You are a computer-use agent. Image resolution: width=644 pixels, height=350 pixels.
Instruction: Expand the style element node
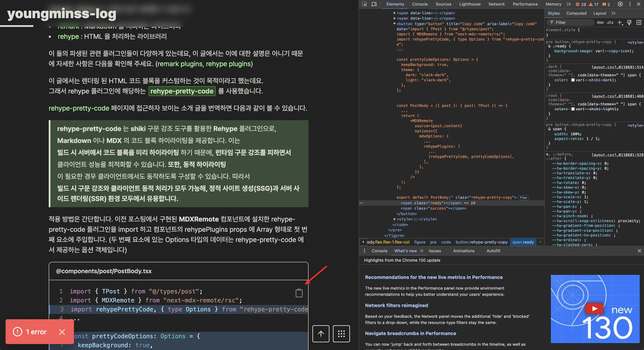pyautogui.click(x=394, y=219)
